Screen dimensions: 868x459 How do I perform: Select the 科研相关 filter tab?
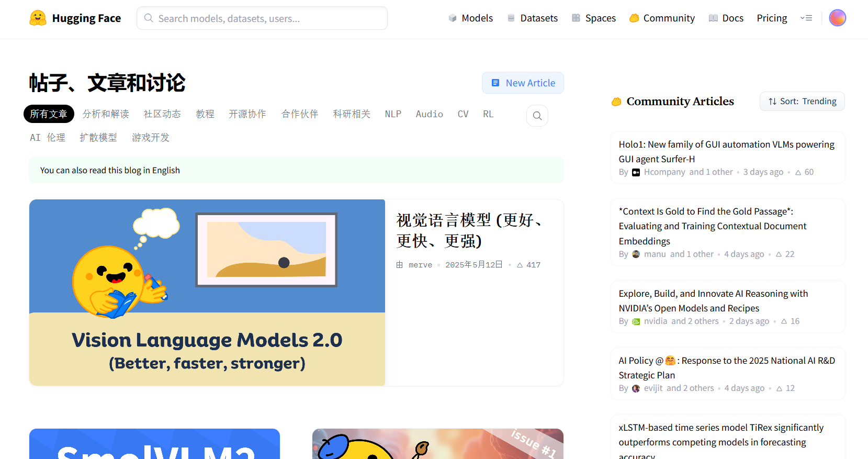[352, 114]
